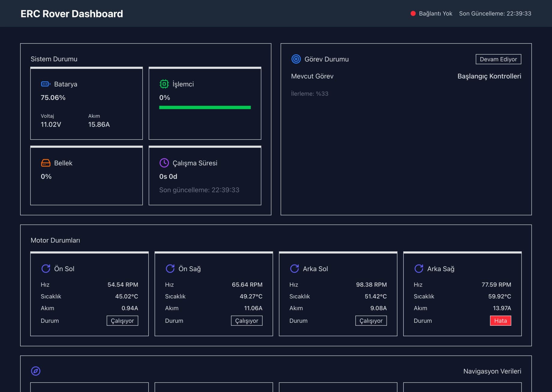Click the Çalışıyor badge for Arka Sol
This screenshot has height=392, width=552.
click(371, 321)
